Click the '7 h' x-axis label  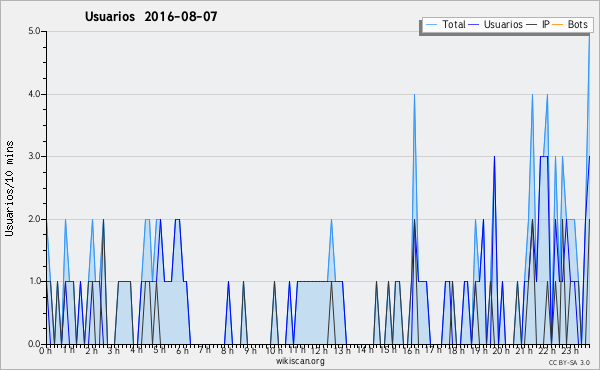204,349
